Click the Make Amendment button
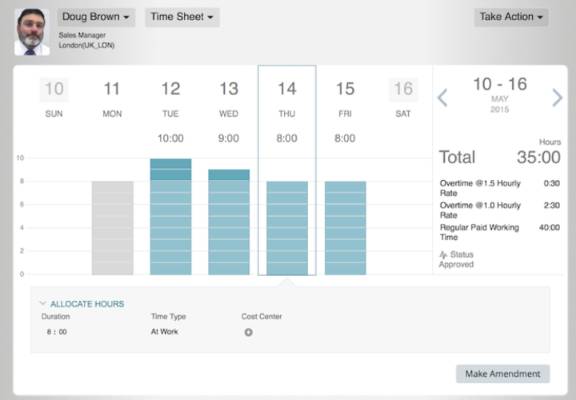The image size is (576, 400). [x=503, y=374]
